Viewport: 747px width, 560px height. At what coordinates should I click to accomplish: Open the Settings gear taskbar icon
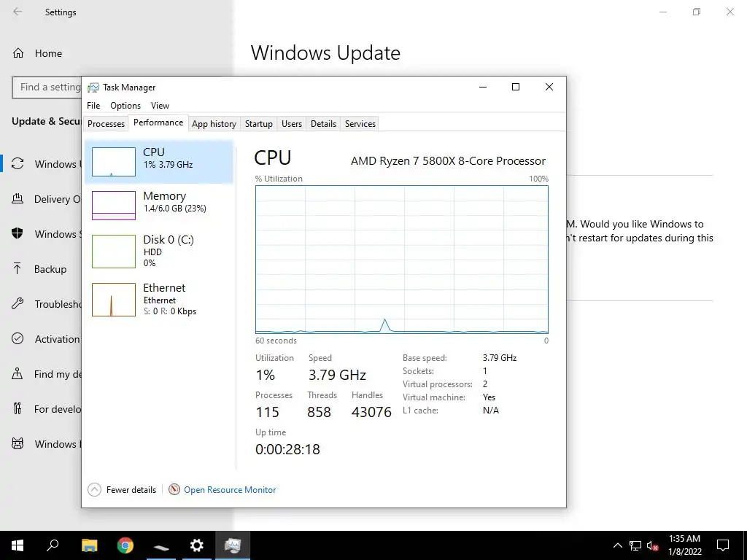[197, 545]
